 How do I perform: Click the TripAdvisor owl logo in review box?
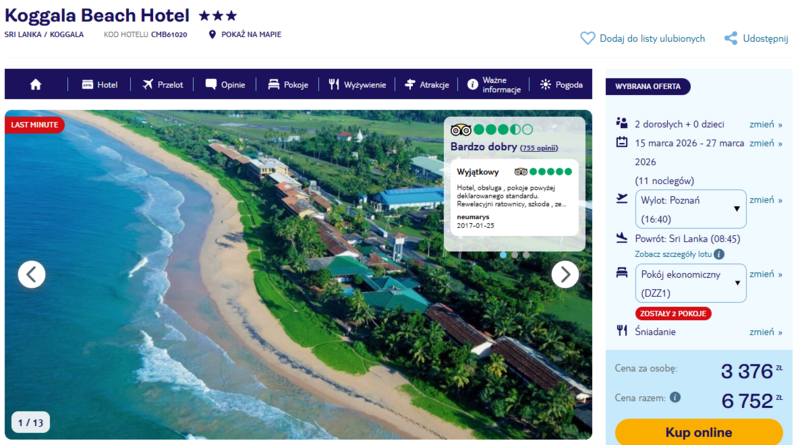[461, 129]
